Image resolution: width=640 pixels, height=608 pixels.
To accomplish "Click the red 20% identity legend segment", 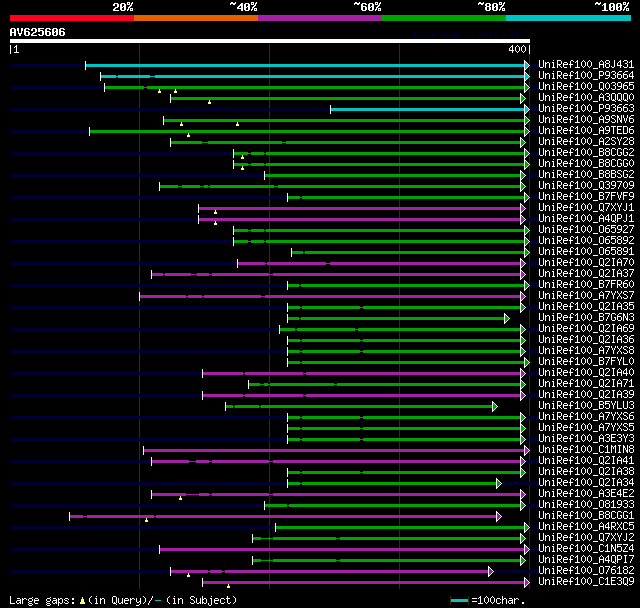I will coord(72,18).
